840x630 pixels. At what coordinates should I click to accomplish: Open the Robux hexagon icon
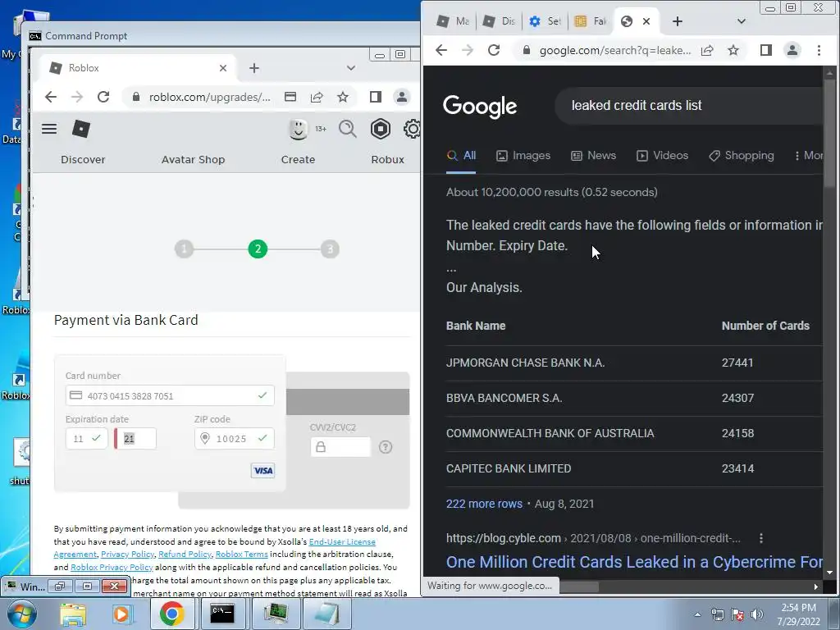click(x=381, y=129)
